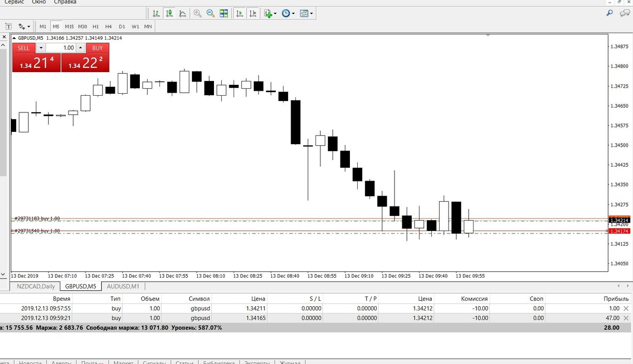Click the volume input field 1.00
This screenshot has width=633, height=364.
tap(60, 48)
